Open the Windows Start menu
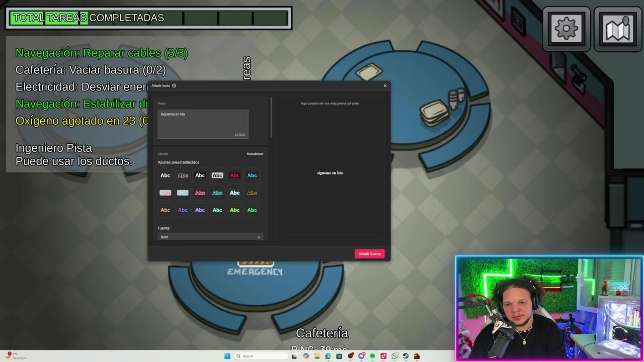This screenshot has height=362, width=644. pyautogui.click(x=227, y=356)
